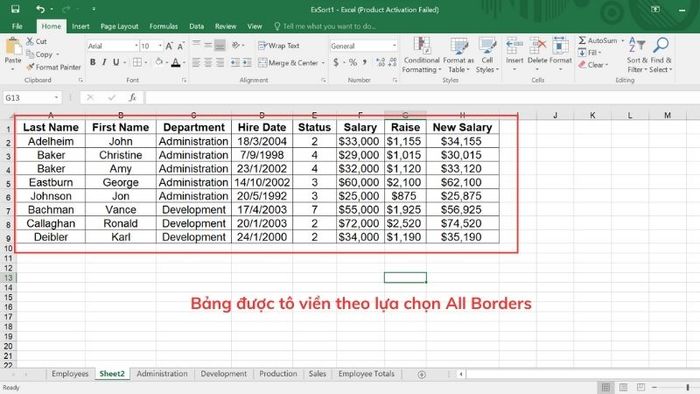Open the Font group dialog launcher
Screen dimensions: 700x394
coord(184,80)
